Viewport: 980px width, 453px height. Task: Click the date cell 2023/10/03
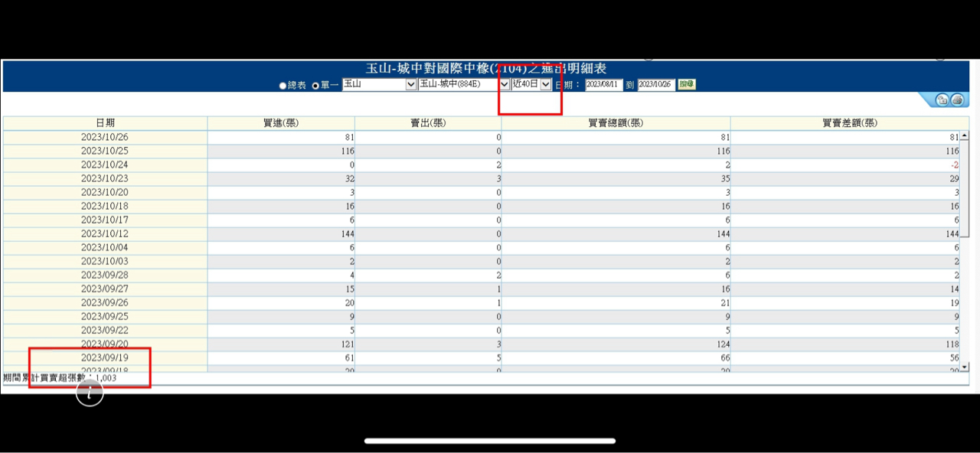[x=105, y=261]
